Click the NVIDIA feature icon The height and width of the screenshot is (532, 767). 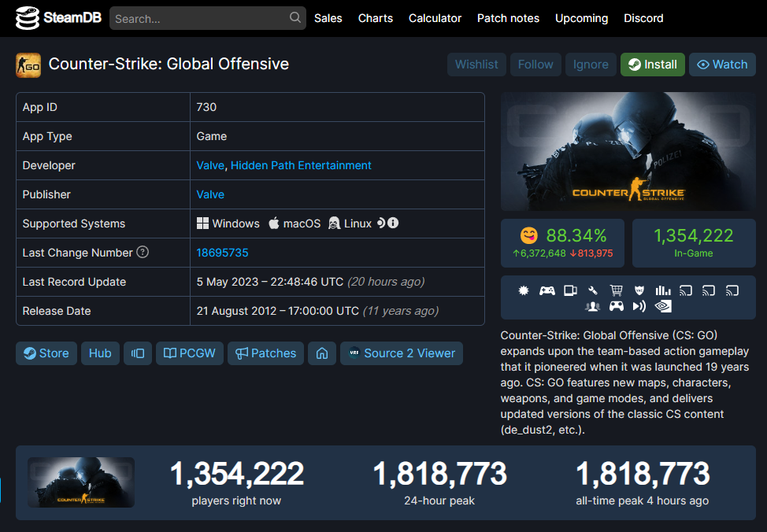pyautogui.click(x=663, y=306)
